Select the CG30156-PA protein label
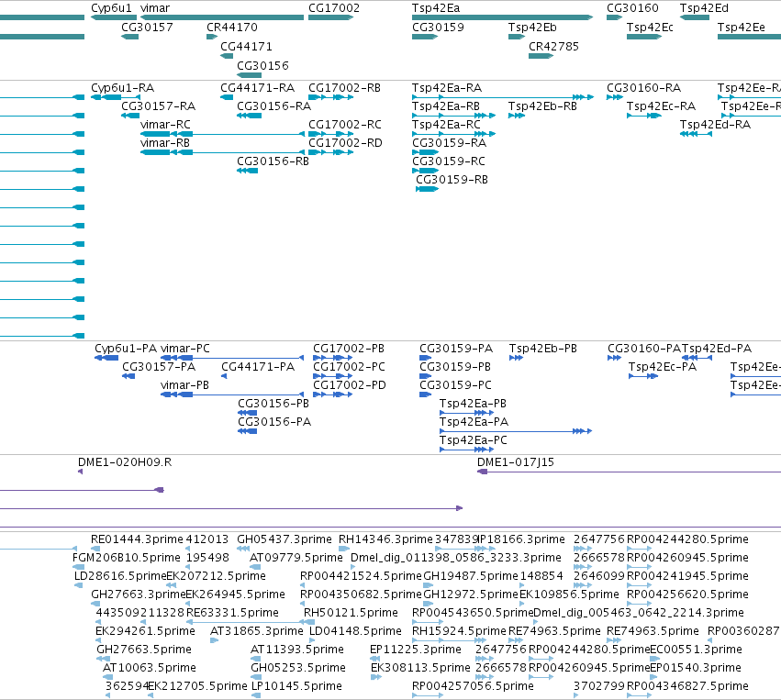The width and height of the screenshot is (781, 700). tap(274, 422)
